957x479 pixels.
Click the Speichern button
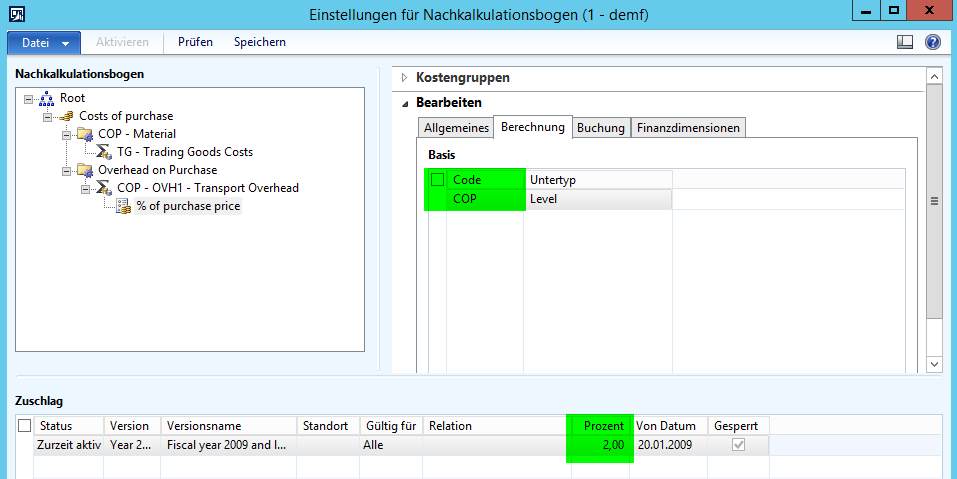click(x=260, y=42)
